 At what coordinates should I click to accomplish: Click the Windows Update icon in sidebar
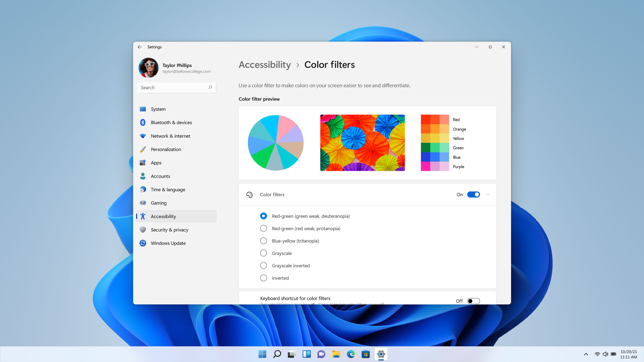tap(142, 243)
